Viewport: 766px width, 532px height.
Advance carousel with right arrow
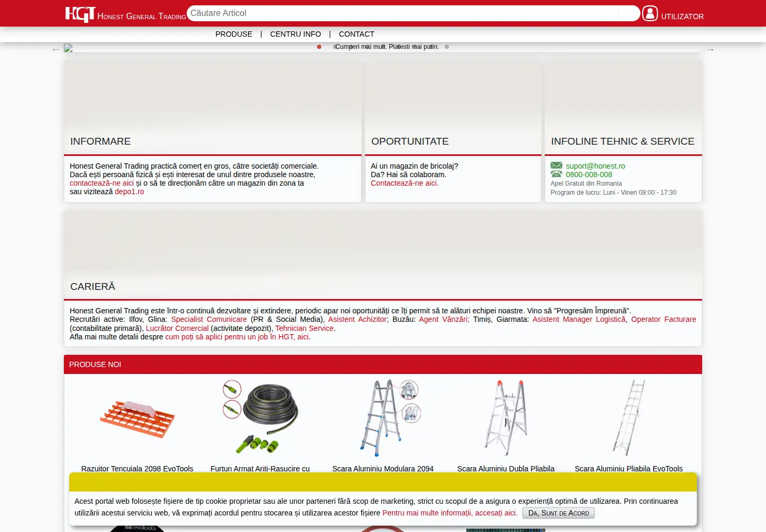pos(710,49)
